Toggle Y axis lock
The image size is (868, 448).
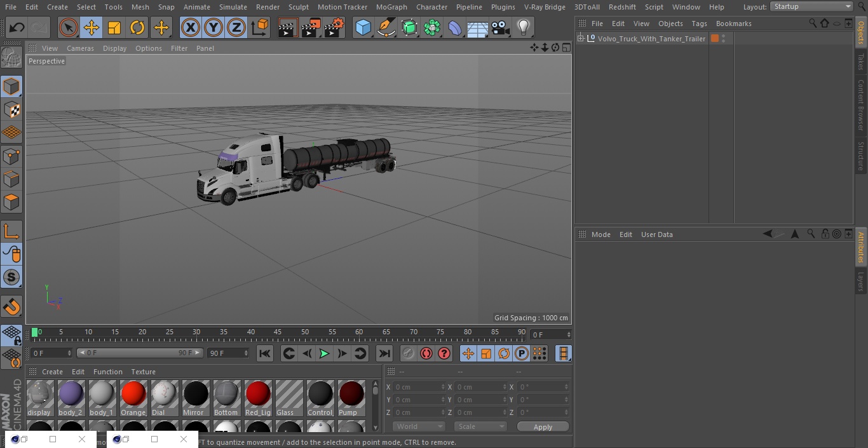[x=214, y=28]
